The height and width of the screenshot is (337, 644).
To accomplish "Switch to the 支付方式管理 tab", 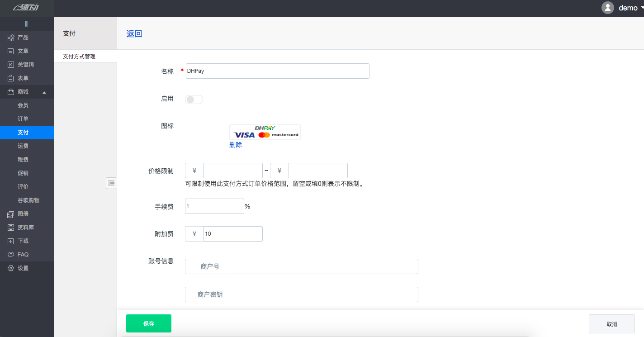I will [x=80, y=56].
